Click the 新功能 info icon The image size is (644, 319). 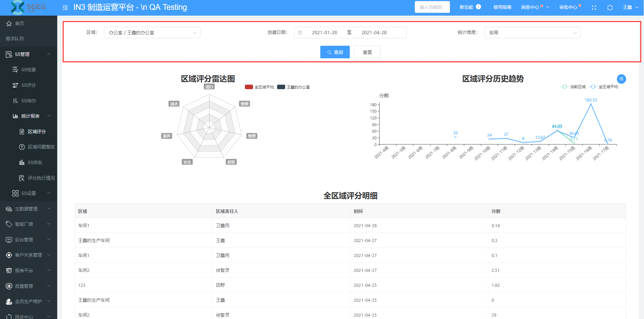pos(478,7)
